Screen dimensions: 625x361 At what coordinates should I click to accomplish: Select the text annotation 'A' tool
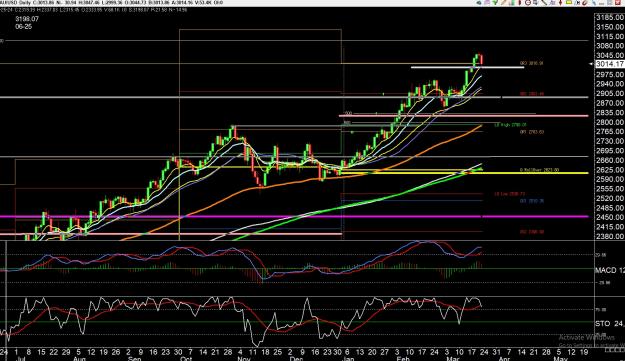tap(552, 2)
